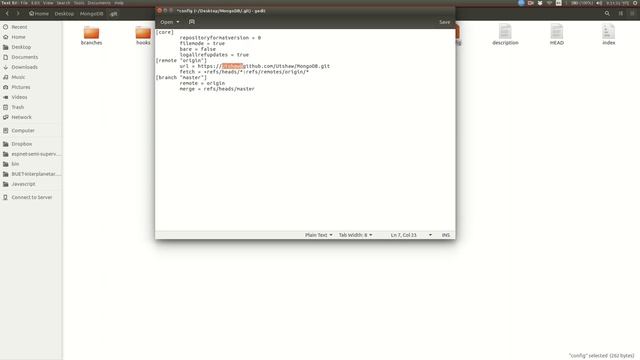Viewport: 640px width, 360px height.
Task: Click the Wi-Fi network indicator
Action: coord(549,3)
